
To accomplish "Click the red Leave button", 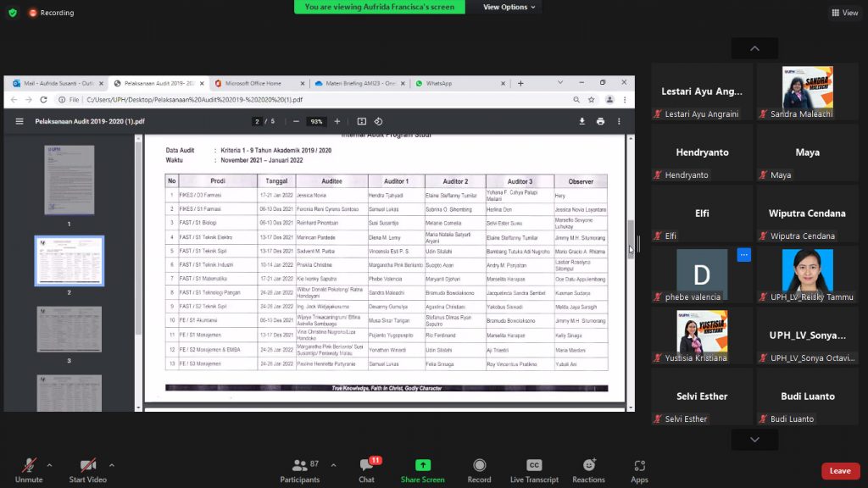I will [x=840, y=471].
